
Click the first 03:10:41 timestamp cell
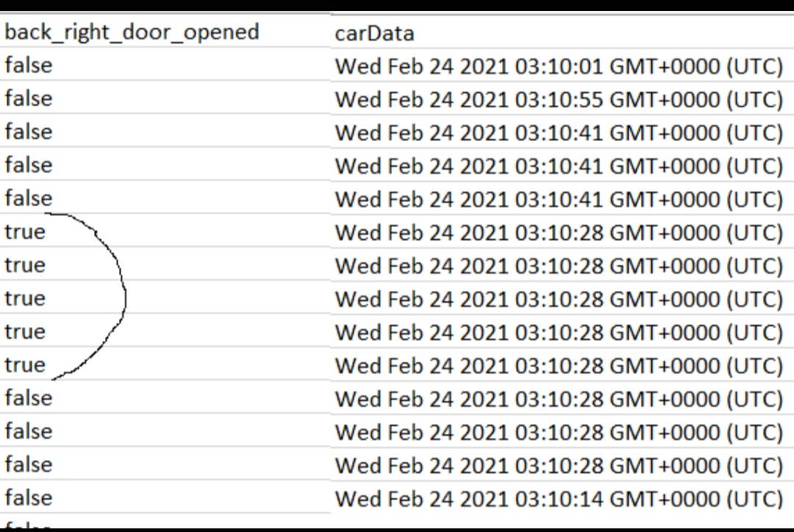[559, 133]
